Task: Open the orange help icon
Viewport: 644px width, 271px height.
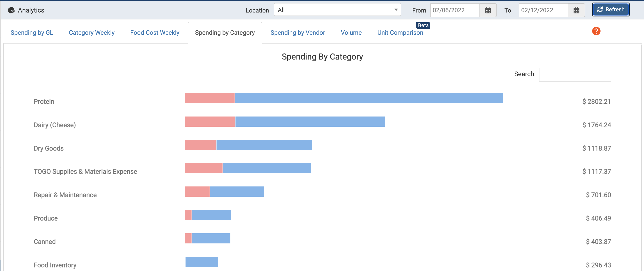Action: pos(596,31)
